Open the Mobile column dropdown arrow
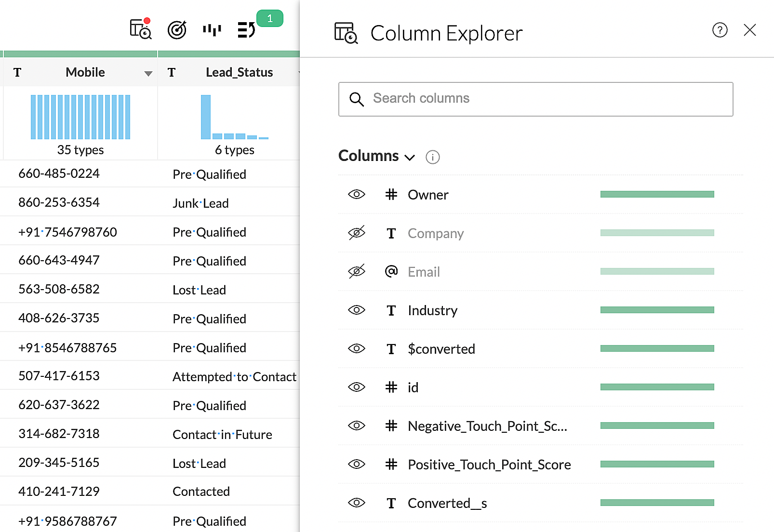Viewport: 774px width, 532px height. coord(148,74)
